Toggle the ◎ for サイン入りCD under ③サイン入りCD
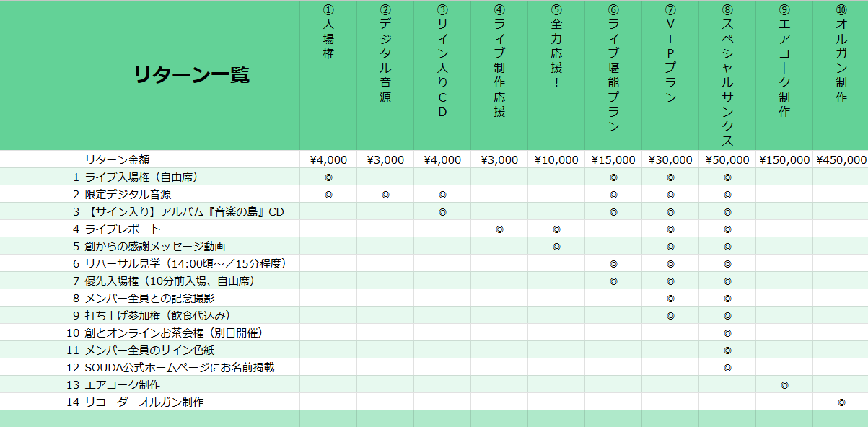 click(x=442, y=211)
